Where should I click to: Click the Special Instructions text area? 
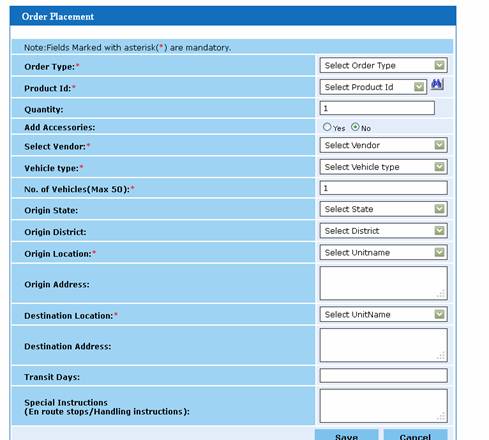click(x=383, y=406)
